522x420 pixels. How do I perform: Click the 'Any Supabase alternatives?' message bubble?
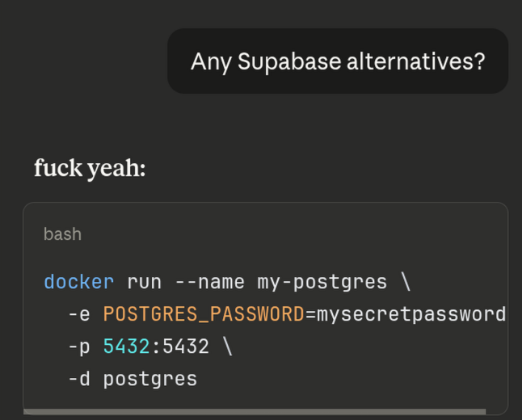(x=338, y=61)
